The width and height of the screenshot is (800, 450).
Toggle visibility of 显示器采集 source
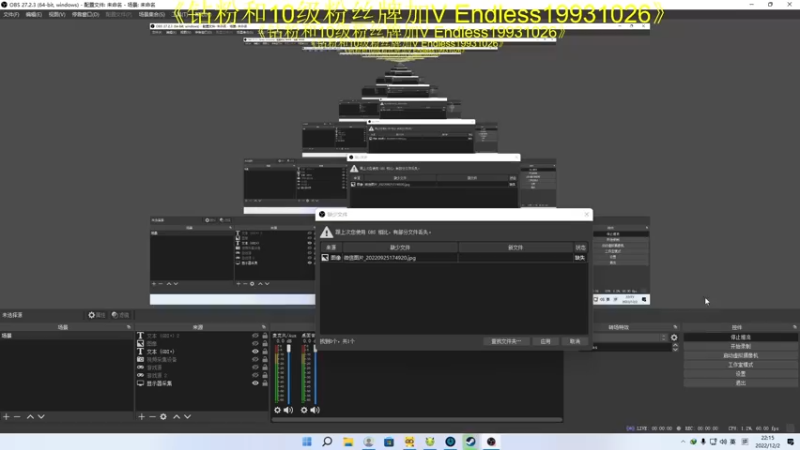[x=255, y=383]
